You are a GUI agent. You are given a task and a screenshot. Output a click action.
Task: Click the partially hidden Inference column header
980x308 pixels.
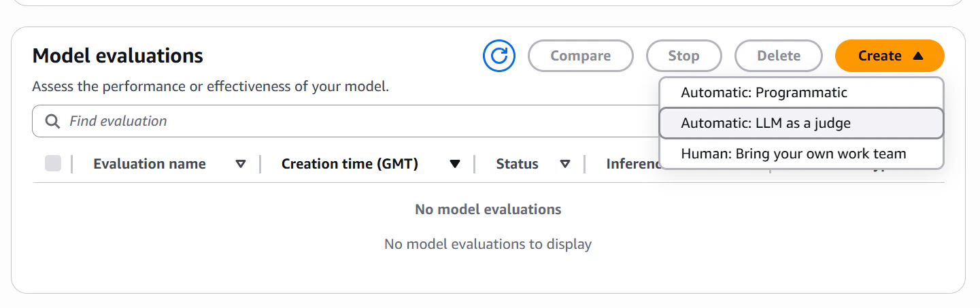pos(632,164)
